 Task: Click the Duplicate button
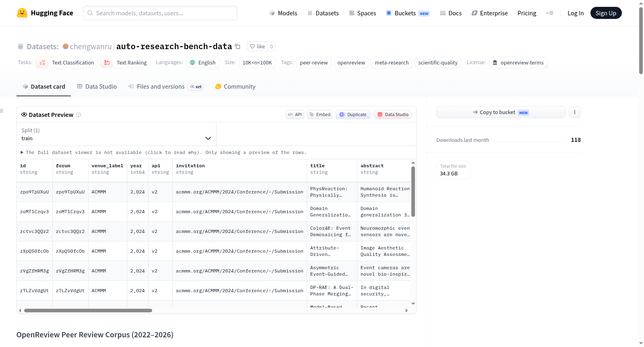[353, 114]
